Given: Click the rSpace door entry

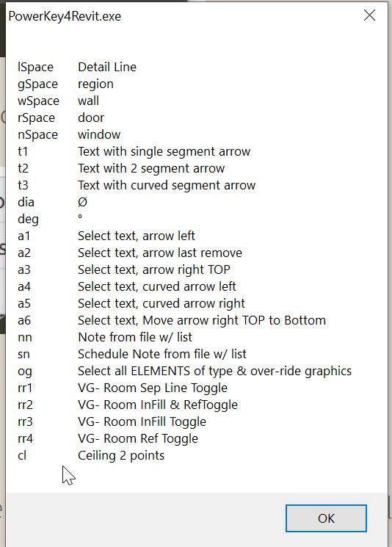Looking at the screenshot, I should pyautogui.click(x=61, y=117).
